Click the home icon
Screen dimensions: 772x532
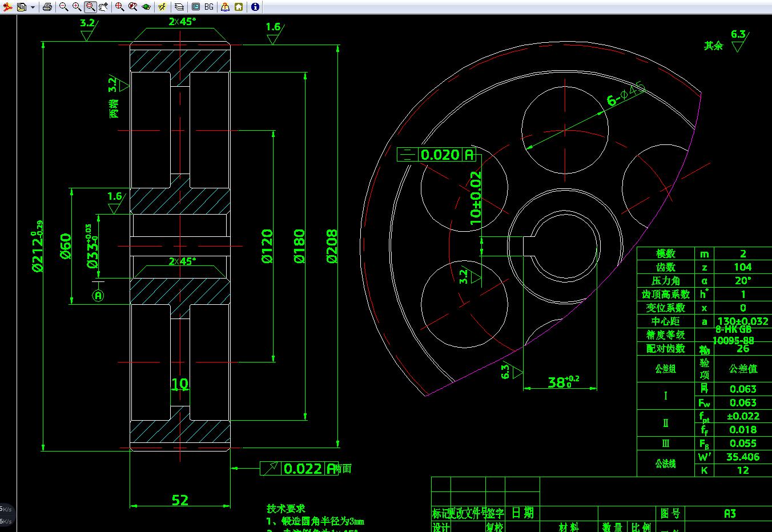pos(239,7)
